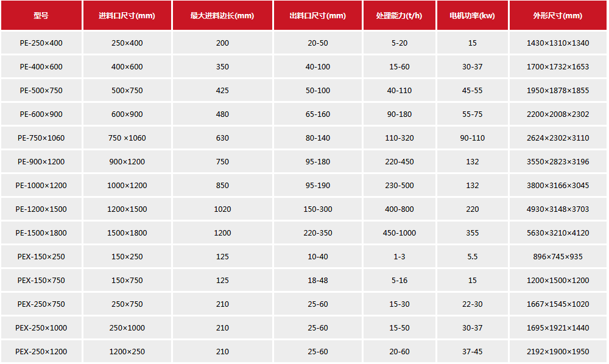Viewport: 609px width, 364px height.
Task: Select the 出料口尺寸(mm) column header
Action: [x=317, y=16]
